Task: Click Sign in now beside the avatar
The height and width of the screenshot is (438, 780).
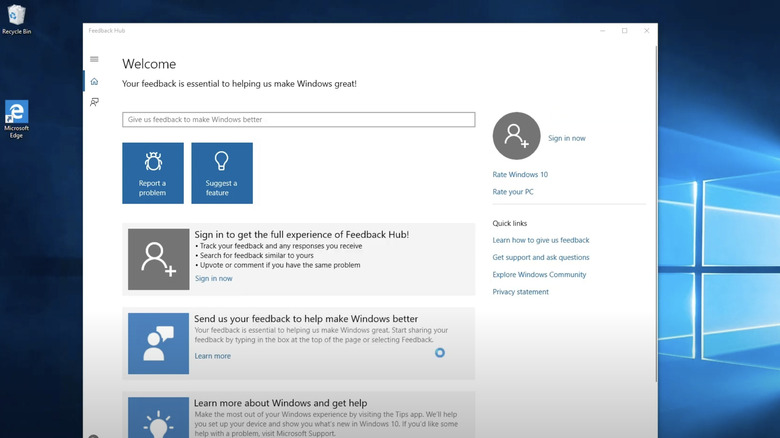Action: (567, 138)
